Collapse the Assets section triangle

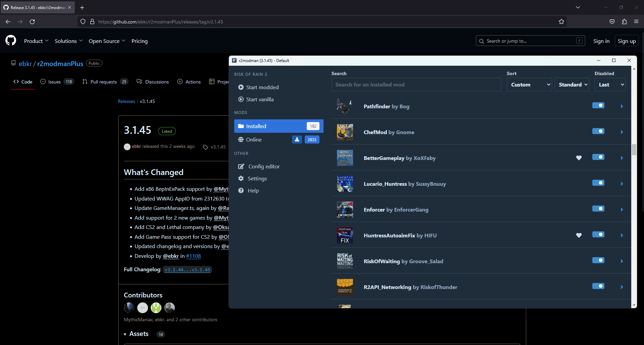click(125, 334)
